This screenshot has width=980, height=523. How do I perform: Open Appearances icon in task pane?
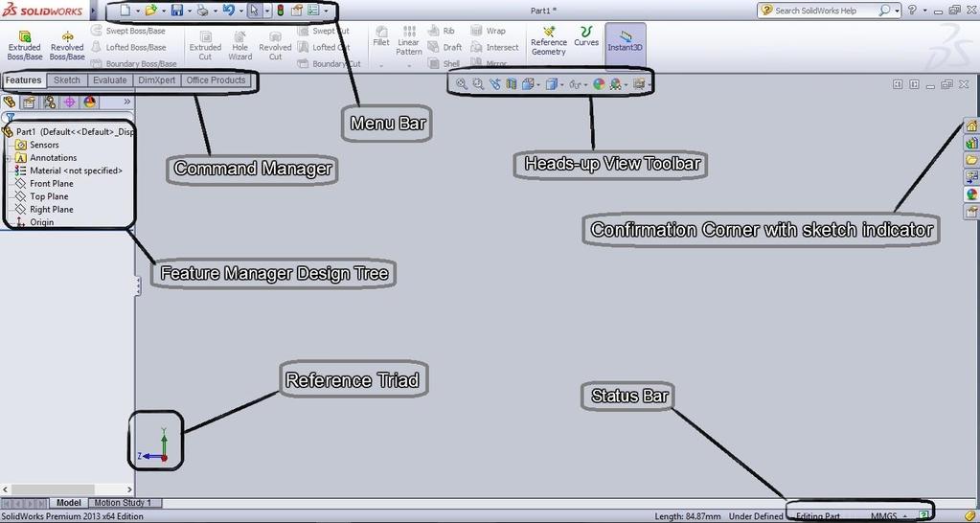pos(971,194)
